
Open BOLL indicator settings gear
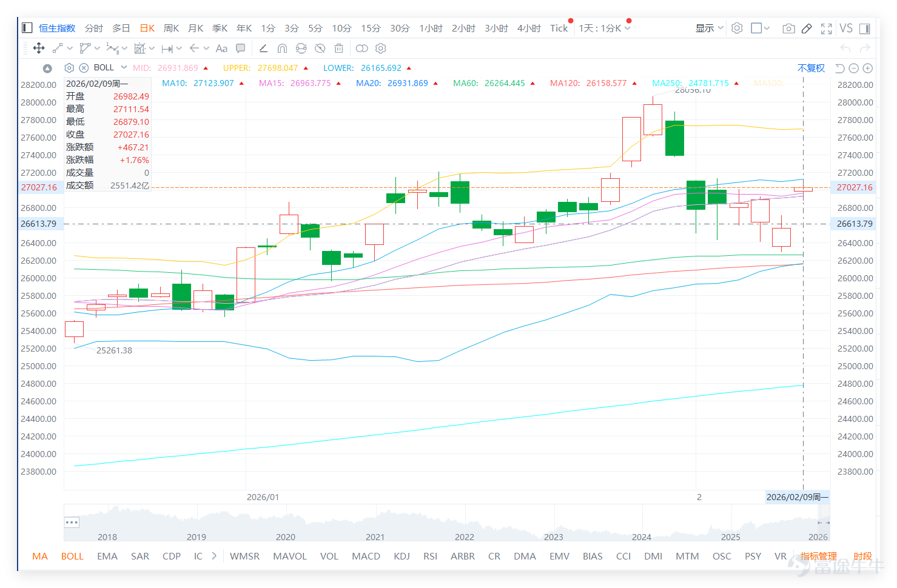(69, 68)
